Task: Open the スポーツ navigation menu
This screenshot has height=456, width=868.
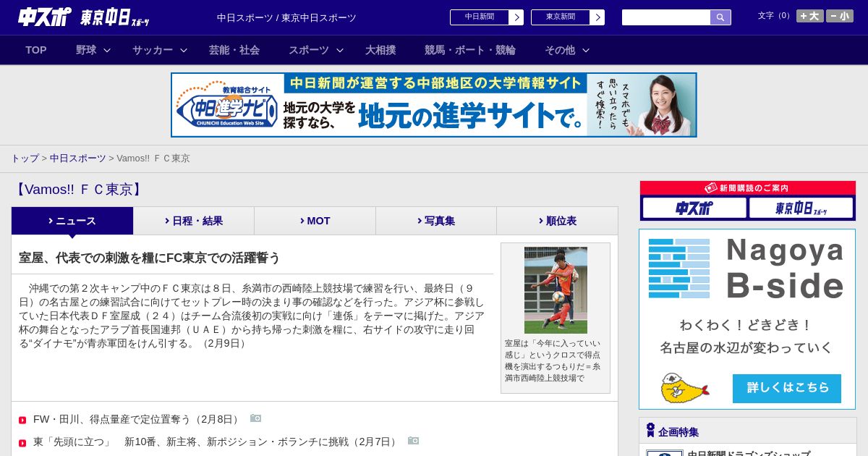Action: pos(309,50)
